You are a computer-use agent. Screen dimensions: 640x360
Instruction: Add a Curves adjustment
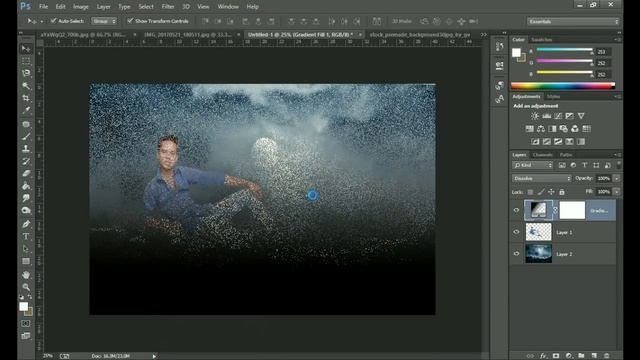coord(558,116)
